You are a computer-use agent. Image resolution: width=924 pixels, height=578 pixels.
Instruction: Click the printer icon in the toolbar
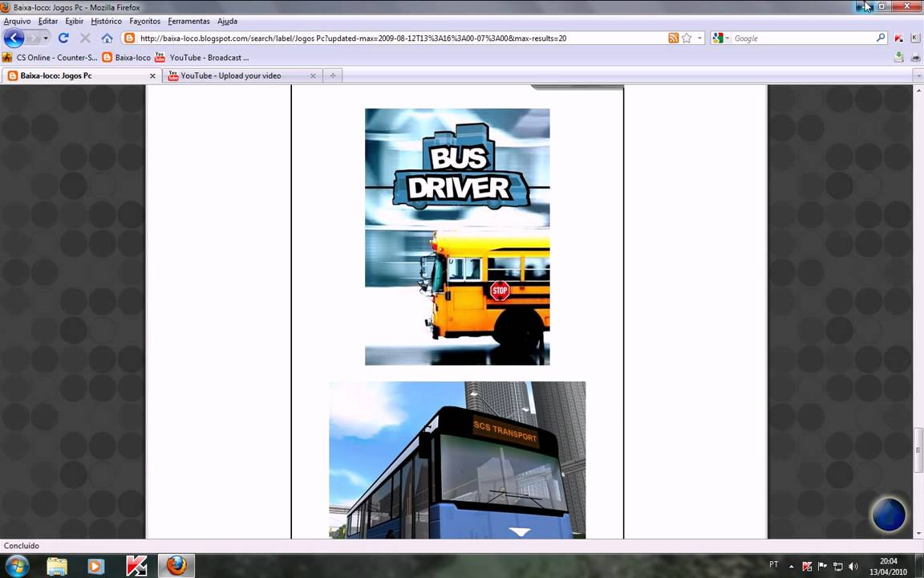click(x=915, y=57)
